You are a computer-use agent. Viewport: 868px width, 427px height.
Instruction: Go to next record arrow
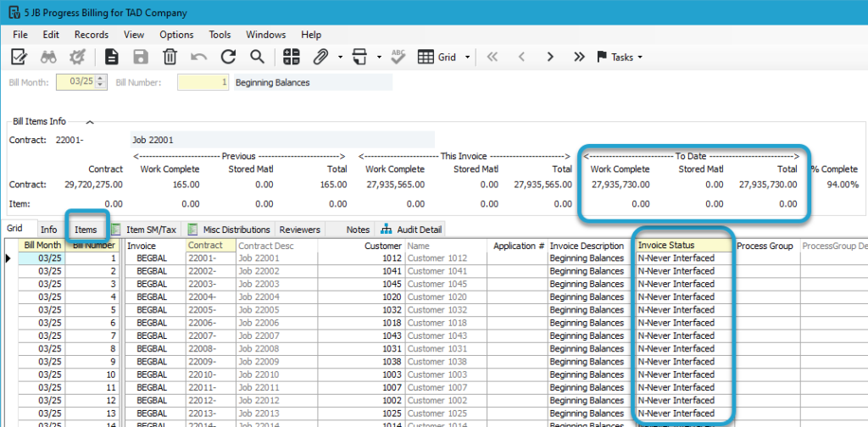(x=549, y=57)
